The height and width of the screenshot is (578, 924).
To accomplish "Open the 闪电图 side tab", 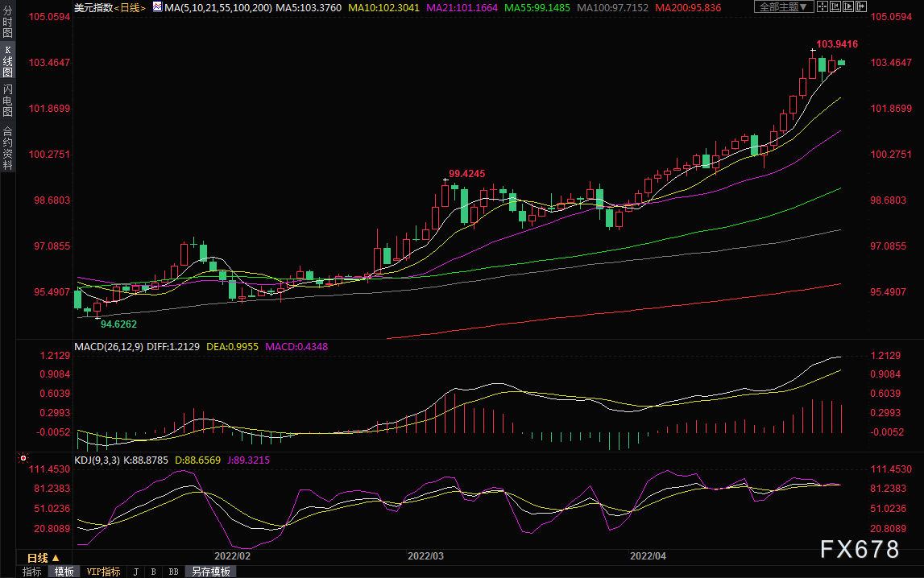I will (x=8, y=100).
